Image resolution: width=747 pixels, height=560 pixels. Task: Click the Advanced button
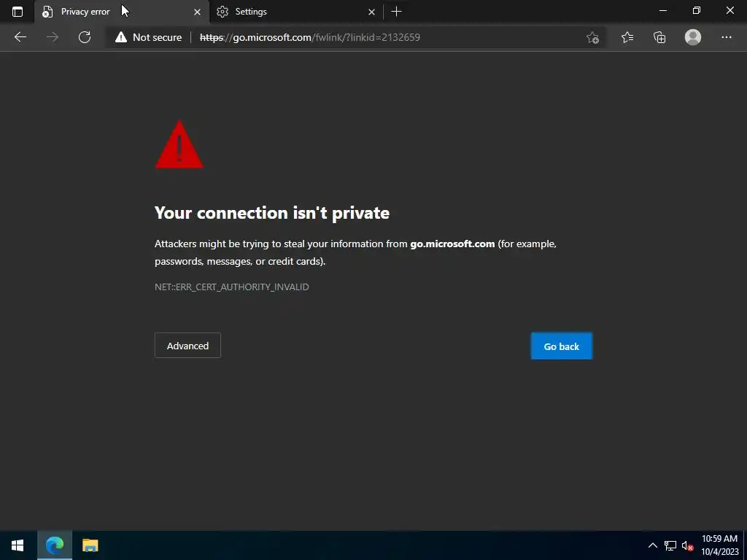point(187,346)
